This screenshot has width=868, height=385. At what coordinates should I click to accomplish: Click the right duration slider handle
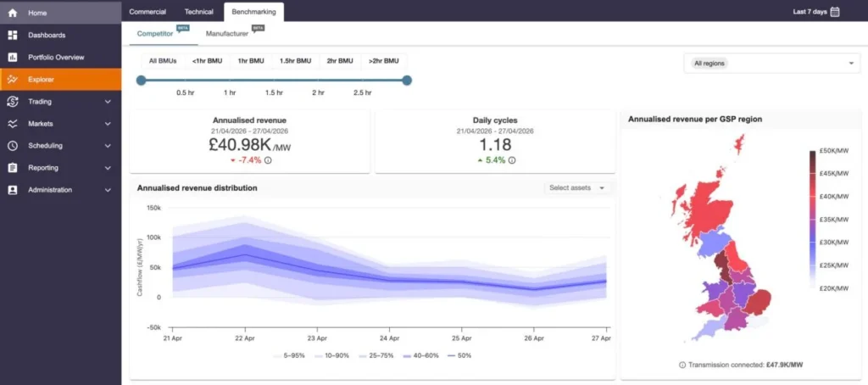[407, 81]
